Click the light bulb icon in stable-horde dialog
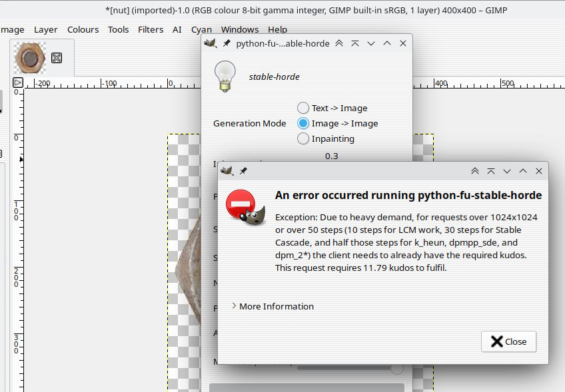The height and width of the screenshot is (392, 565). point(225,77)
